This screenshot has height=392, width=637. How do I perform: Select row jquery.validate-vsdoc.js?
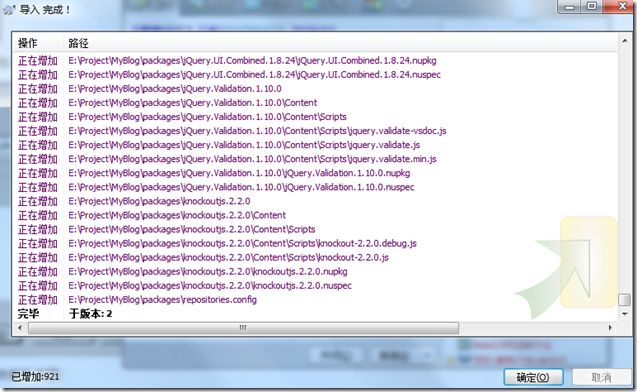tap(316, 131)
